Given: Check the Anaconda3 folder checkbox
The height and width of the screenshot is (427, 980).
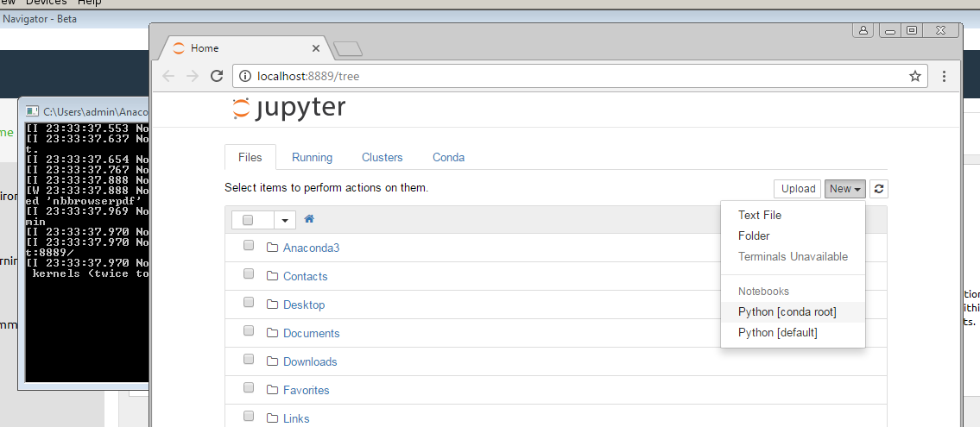Looking at the screenshot, I should coord(249,245).
